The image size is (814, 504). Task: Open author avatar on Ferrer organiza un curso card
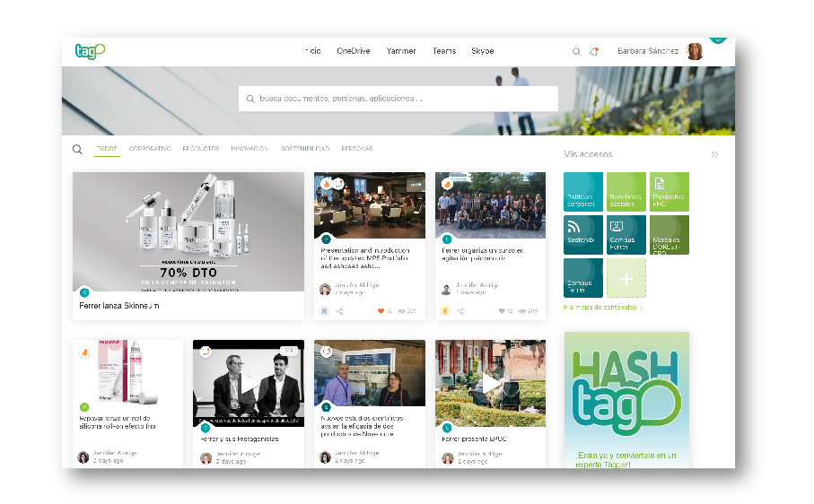point(446,290)
